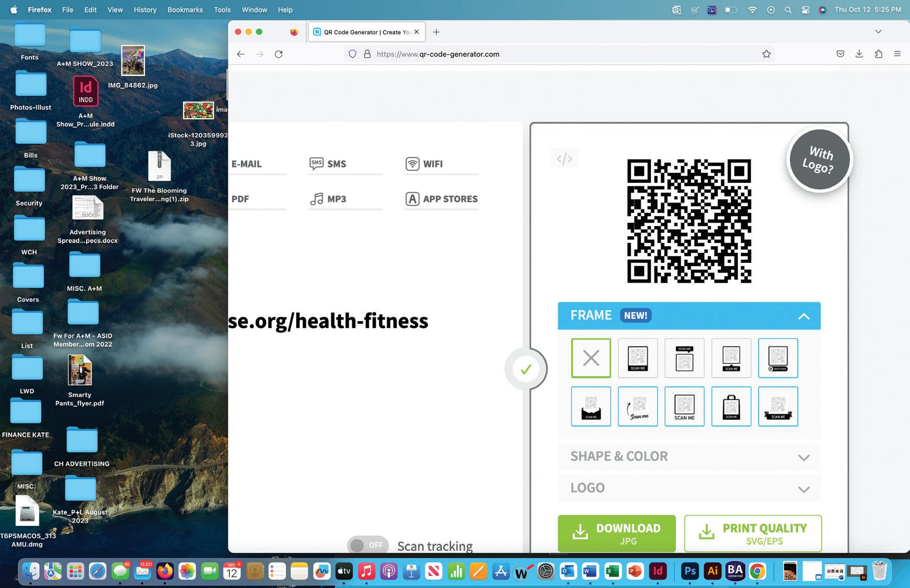910x588 pixels.
Task: Choose the shopping bag QR frame
Action: point(731,407)
